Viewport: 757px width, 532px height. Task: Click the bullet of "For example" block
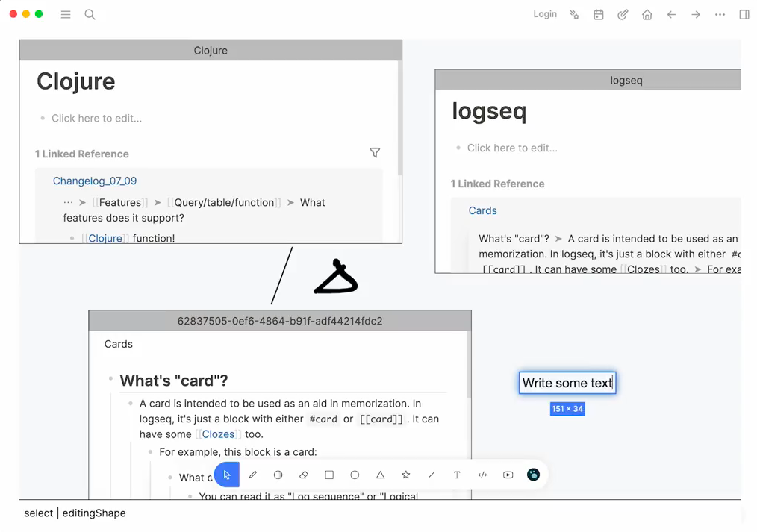coord(150,452)
